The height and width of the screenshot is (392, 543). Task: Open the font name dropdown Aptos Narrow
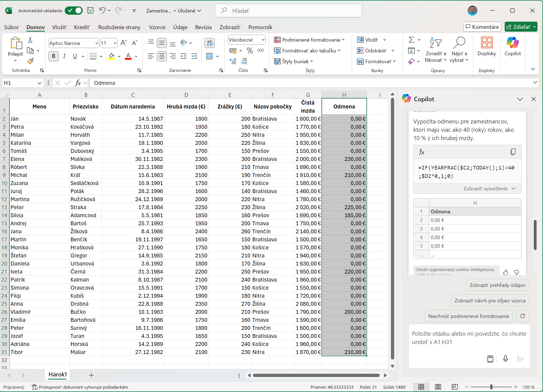point(96,43)
